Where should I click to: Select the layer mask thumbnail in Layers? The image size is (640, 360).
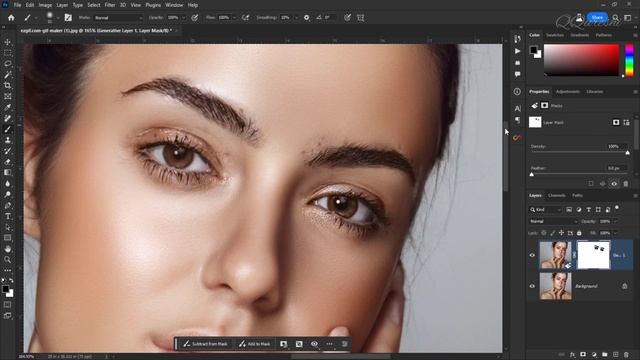coord(593,255)
